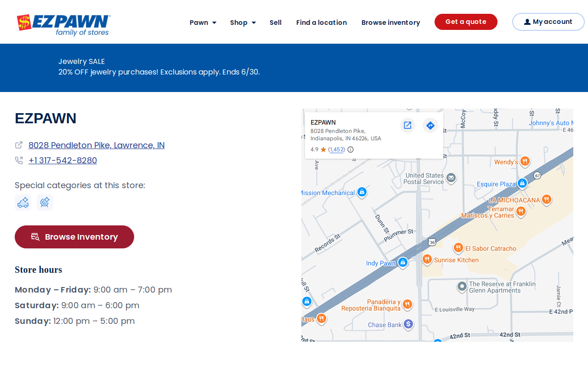Click the Johnny's Auto label on the map
588x368 pixels.
(x=551, y=123)
